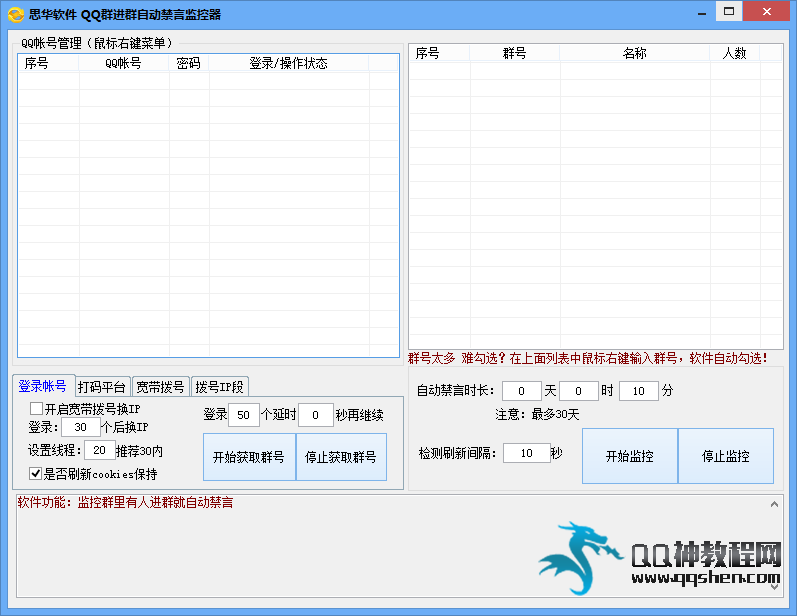This screenshot has width=797, height=616.
Task: Close the QQ群进群自动禁言监控器 window
Action: [767, 11]
